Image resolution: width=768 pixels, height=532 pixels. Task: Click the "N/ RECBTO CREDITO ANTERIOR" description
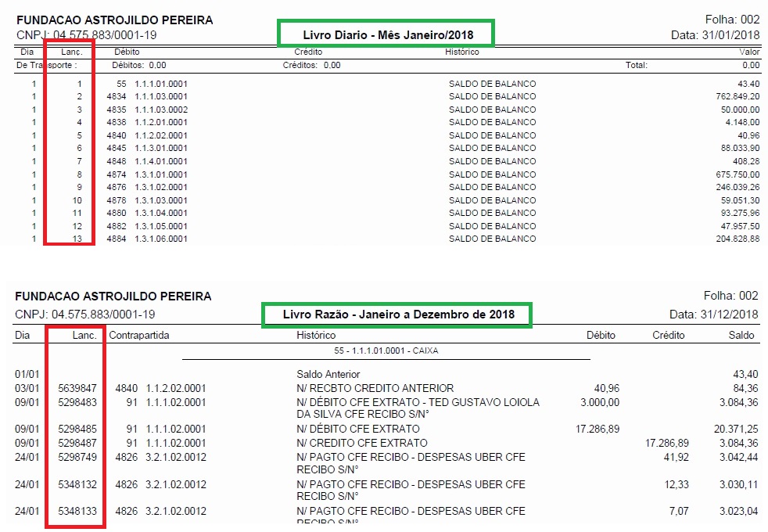pyautogui.click(x=375, y=389)
